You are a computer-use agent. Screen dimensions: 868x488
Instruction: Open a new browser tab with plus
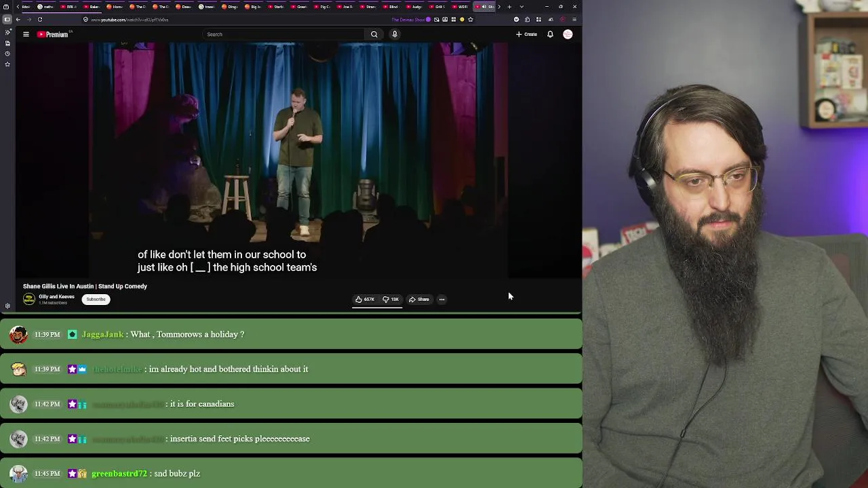tap(509, 7)
